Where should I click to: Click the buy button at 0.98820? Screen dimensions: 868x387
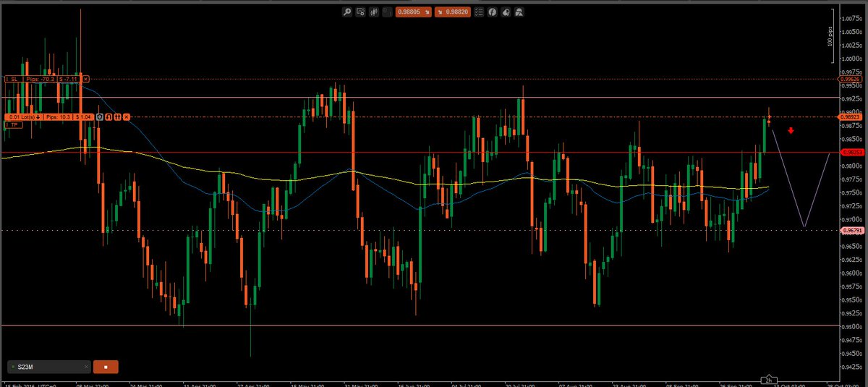(453, 12)
